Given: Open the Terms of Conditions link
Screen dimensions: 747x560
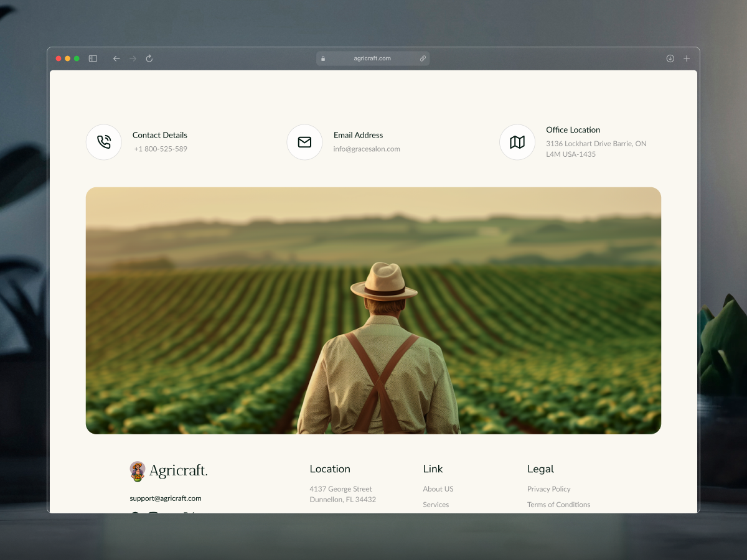Looking at the screenshot, I should tap(558, 505).
